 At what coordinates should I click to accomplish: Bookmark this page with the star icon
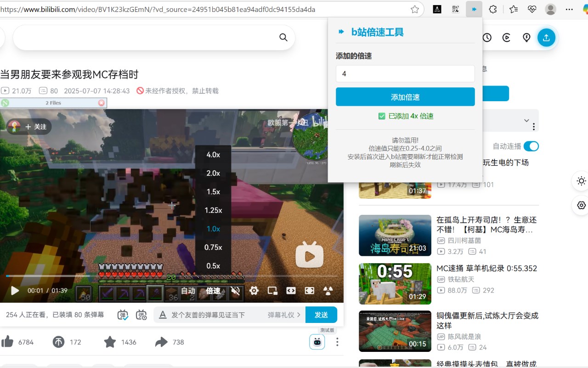414,9
